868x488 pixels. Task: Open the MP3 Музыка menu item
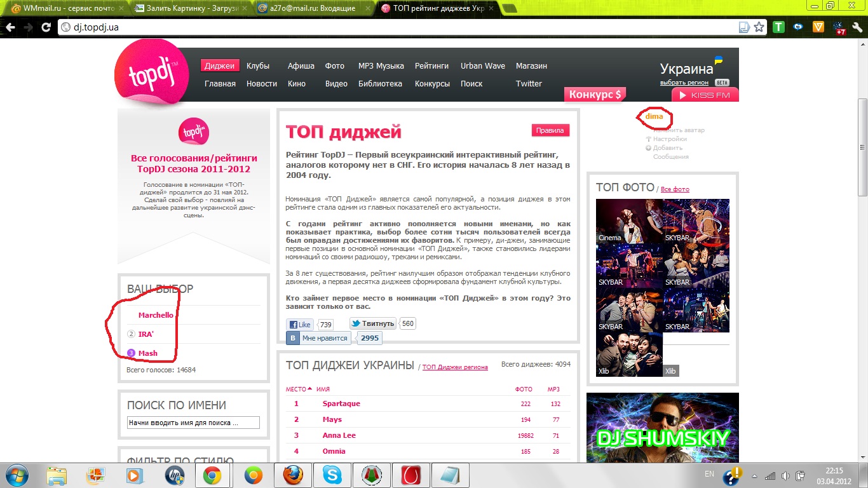(381, 66)
